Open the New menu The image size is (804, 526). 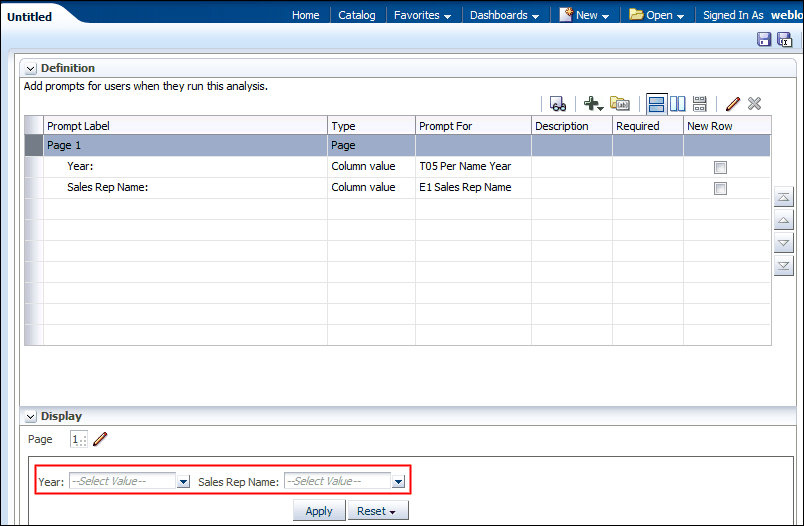click(x=585, y=15)
